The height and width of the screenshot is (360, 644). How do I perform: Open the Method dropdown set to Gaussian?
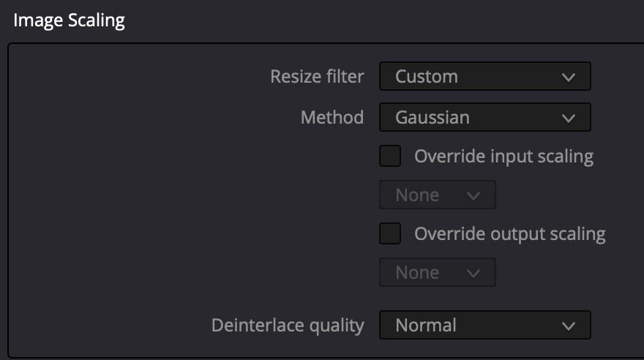484,117
